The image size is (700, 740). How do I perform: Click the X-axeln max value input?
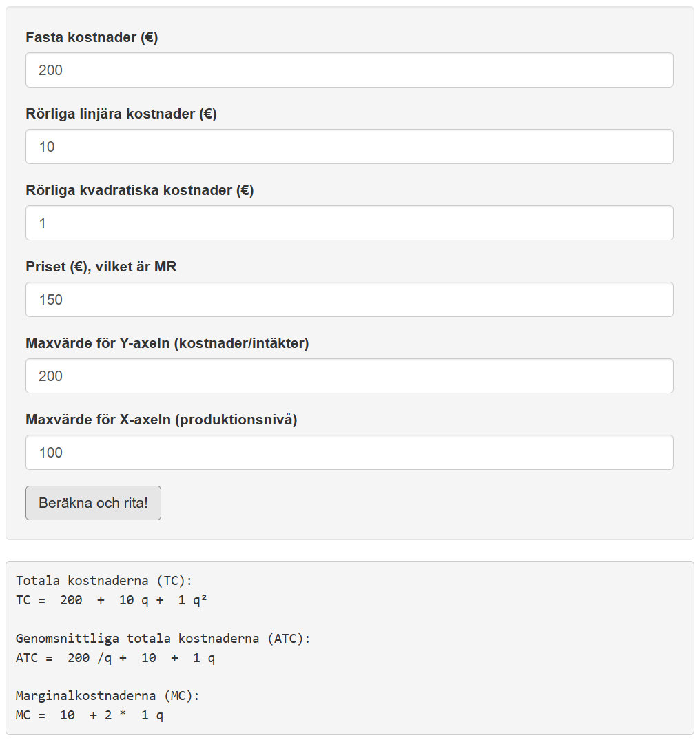349,453
